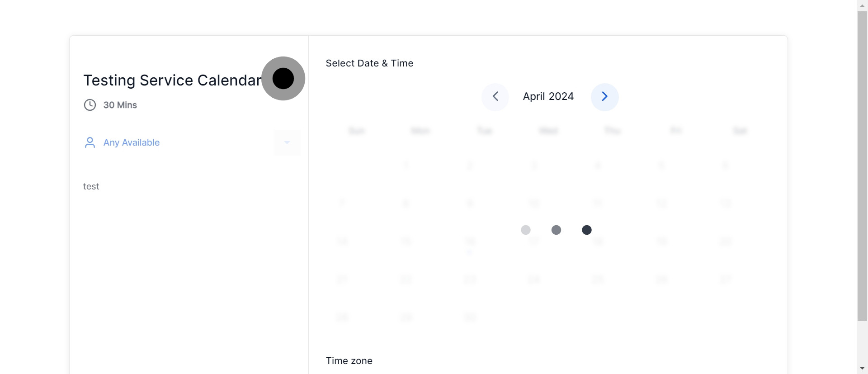This screenshot has width=868, height=374.
Task: Click the 30 Mins duration text
Action: (x=120, y=105)
